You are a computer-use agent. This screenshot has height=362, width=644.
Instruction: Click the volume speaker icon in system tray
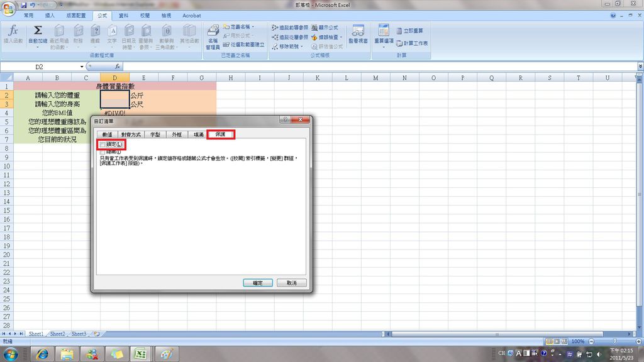click(x=599, y=354)
